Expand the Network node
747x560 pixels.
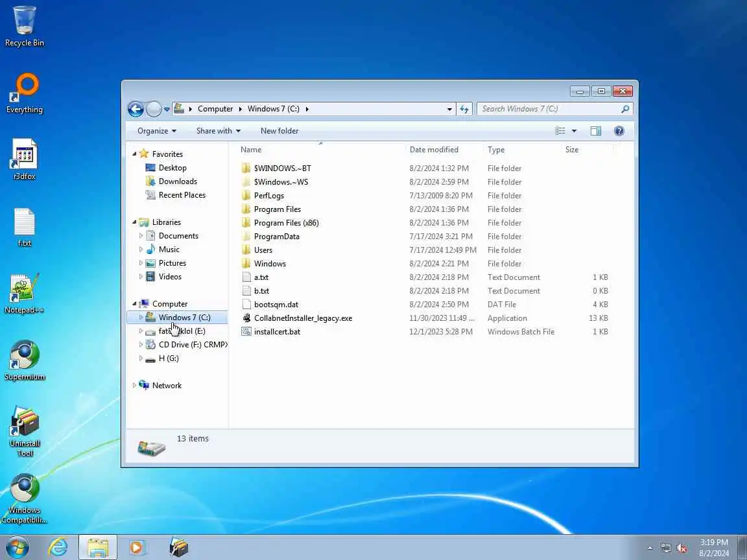click(x=134, y=385)
